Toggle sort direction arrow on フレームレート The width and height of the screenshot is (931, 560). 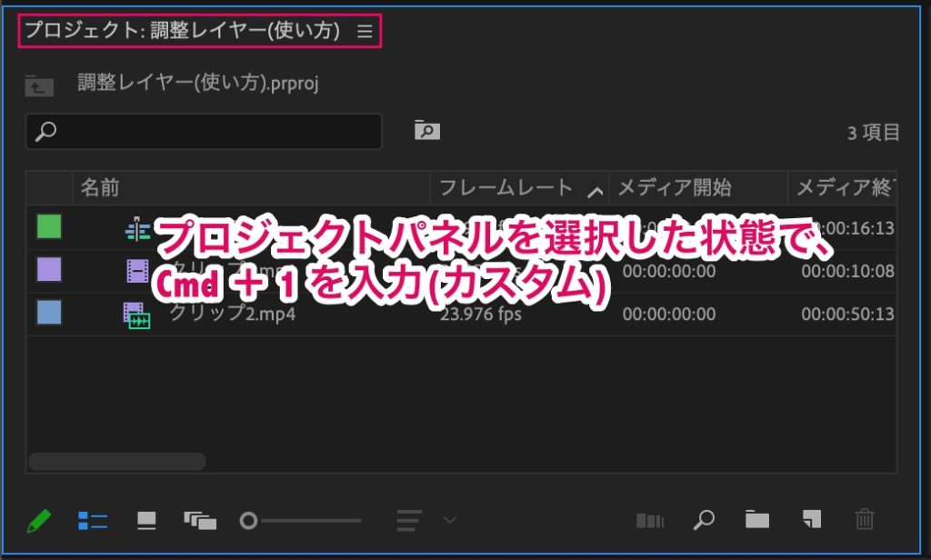tap(595, 191)
